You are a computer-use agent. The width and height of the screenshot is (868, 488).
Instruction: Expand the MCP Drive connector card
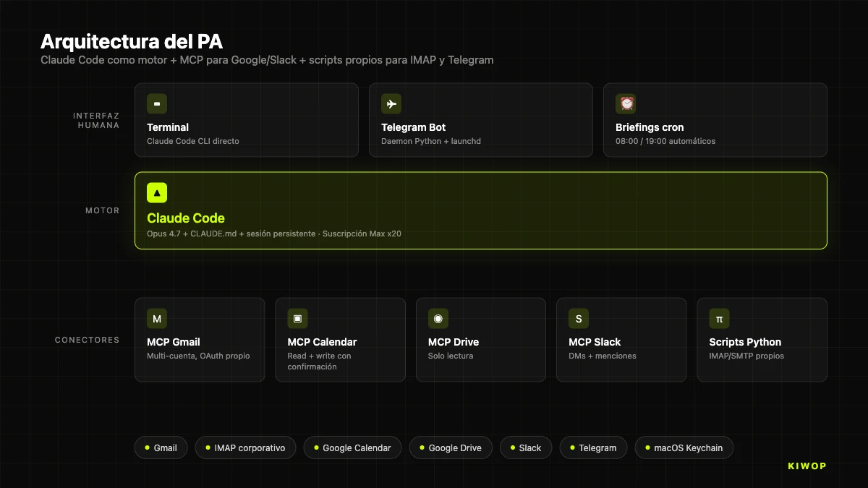coord(480,339)
